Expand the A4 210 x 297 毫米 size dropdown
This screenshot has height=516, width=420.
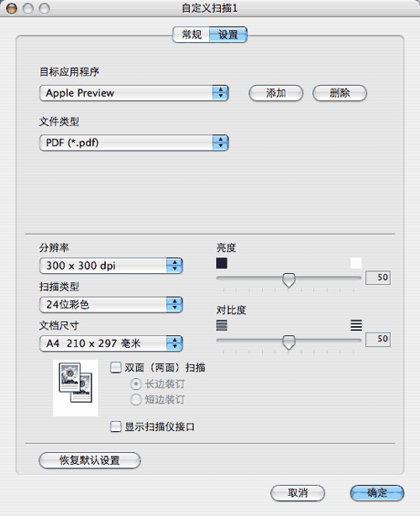point(111,344)
